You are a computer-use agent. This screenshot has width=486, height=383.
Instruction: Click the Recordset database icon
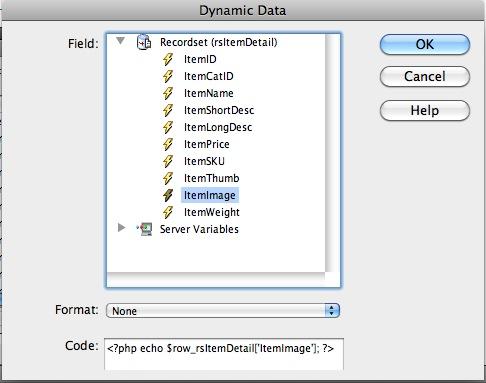(x=144, y=42)
